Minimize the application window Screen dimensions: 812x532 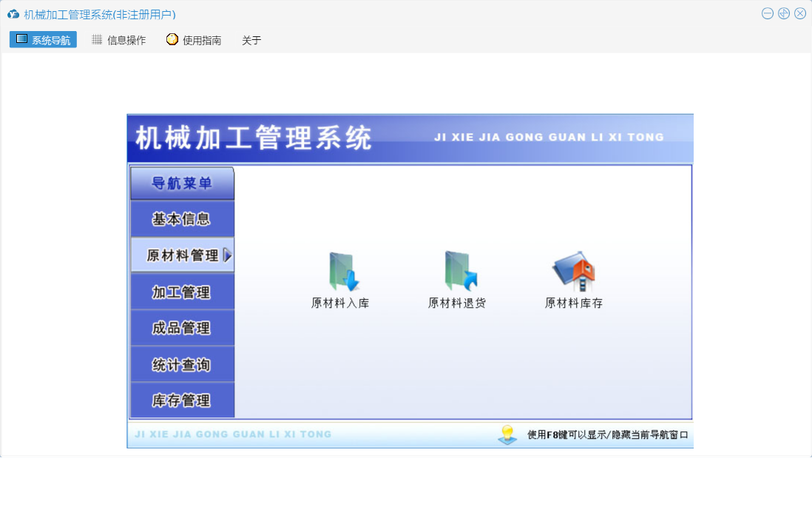pos(768,13)
